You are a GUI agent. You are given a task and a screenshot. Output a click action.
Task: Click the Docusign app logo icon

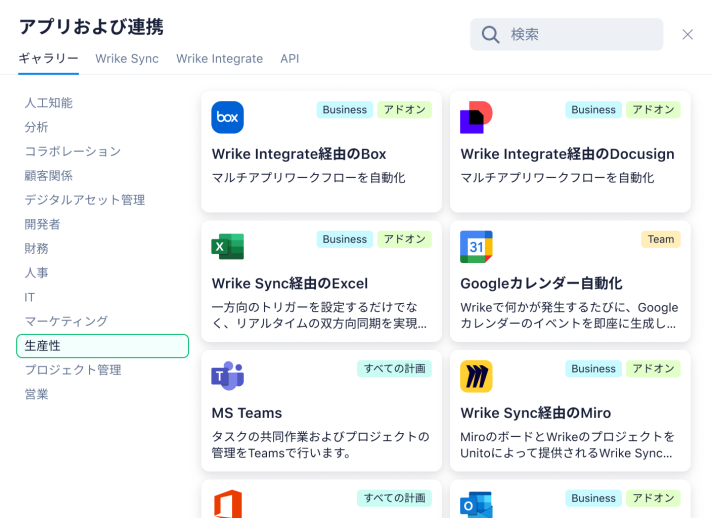click(x=476, y=117)
